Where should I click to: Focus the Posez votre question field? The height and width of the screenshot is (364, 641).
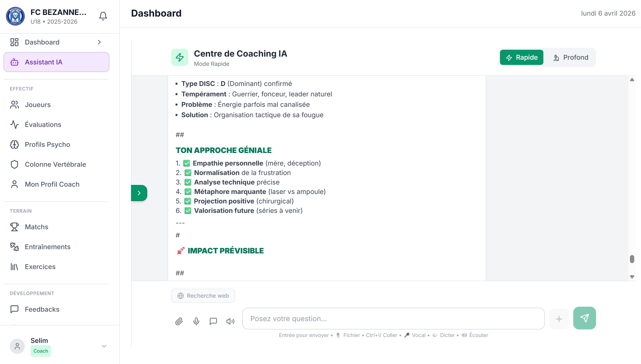pos(393,319)
